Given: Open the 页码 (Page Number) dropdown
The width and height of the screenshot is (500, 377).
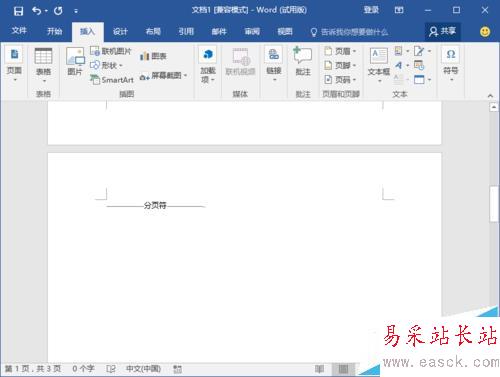Looking at the screenshot, I should click(x=340, y=80).
